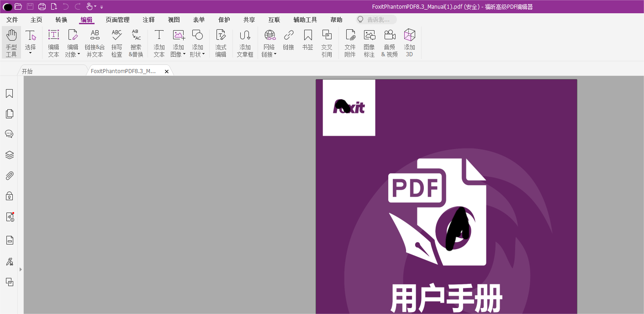Viewport: 644px width, 314px height.
Task: Open the 图像标注 tool
Action: pos(370,43)
